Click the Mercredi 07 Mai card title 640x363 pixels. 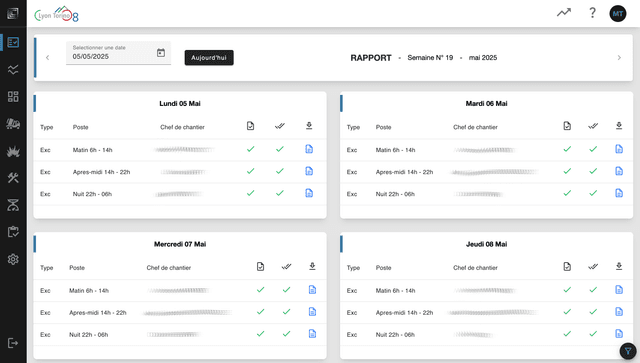(180, 244)
